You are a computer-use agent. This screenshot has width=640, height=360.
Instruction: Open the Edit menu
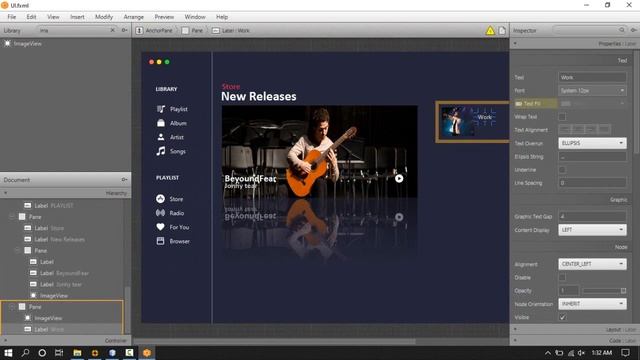[31, 17]
